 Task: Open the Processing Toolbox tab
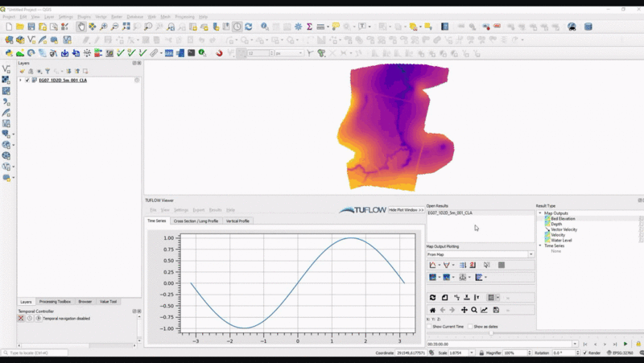[54, 302]
